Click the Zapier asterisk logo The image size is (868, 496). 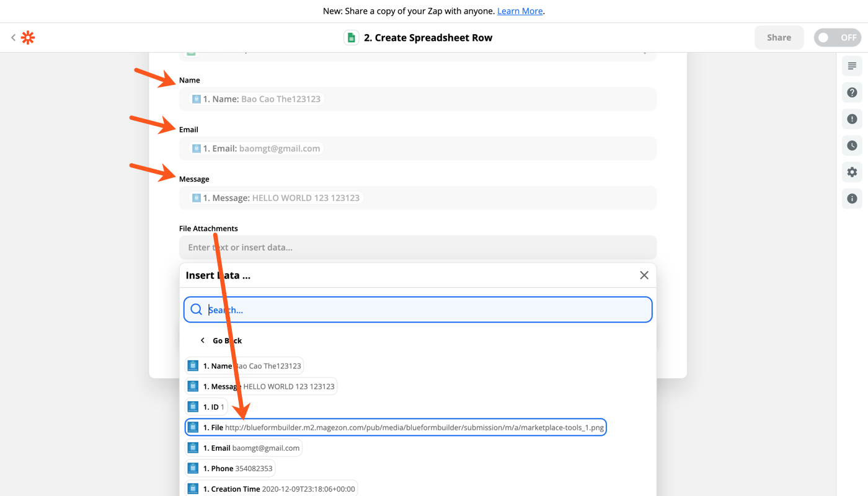[x=27, y=37]
